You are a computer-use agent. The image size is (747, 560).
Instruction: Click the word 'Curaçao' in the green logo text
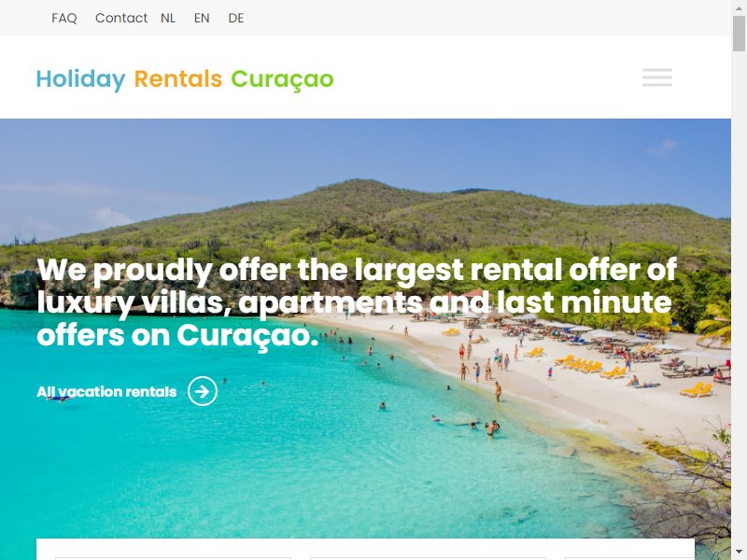click(283, 79)
